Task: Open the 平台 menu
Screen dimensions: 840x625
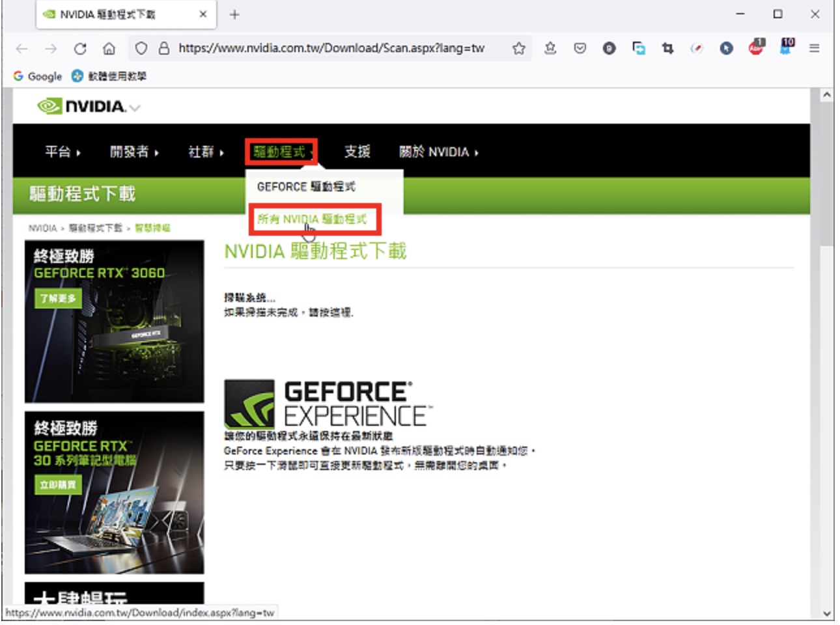Action: click(63, 152)
